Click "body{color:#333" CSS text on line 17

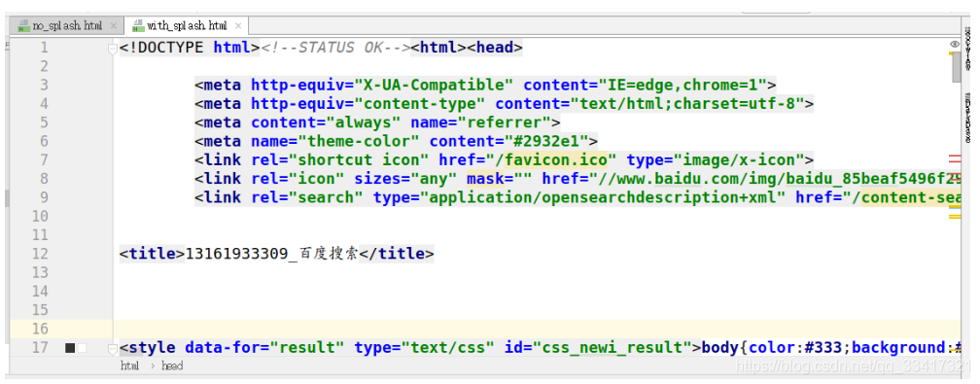(x=771, y=348)
